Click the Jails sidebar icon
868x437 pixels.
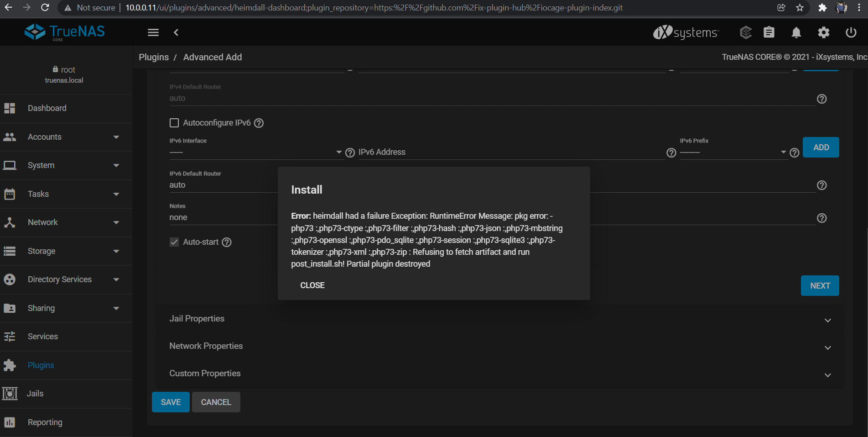(10, 394)
